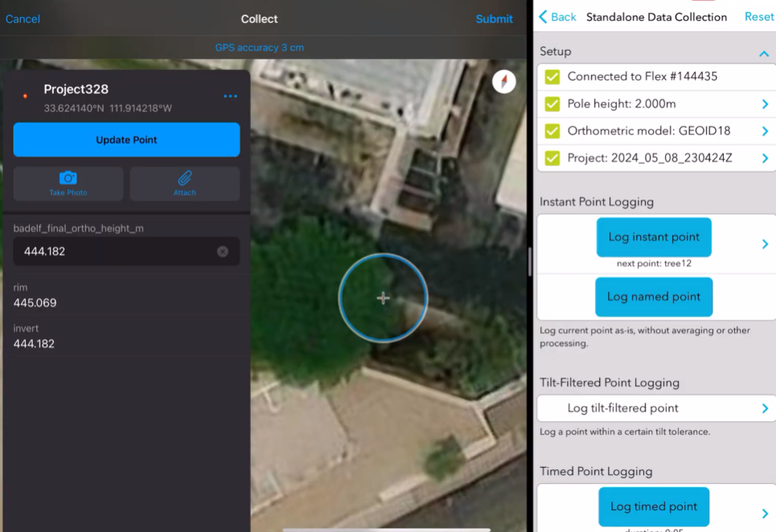Toggle the Project 2024_05_08_230424Z checkbox
The width and height of the screenshot is (776, 532).
coord(552,158)
